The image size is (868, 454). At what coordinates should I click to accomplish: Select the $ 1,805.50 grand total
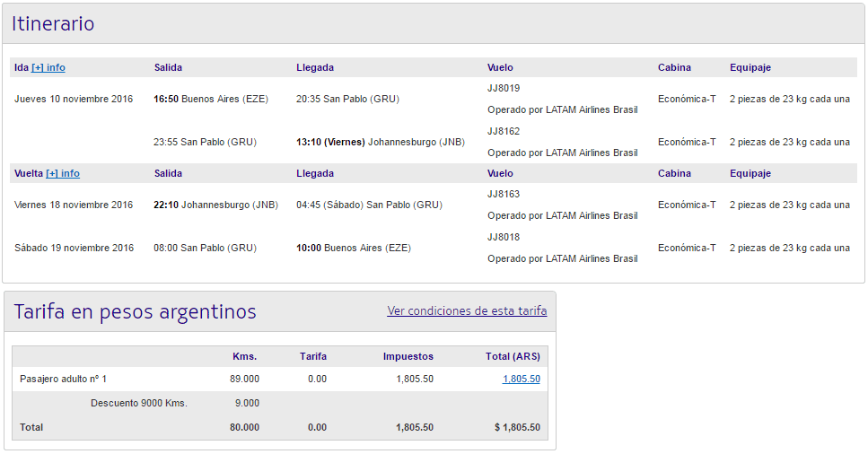click(x=517, y=427)
